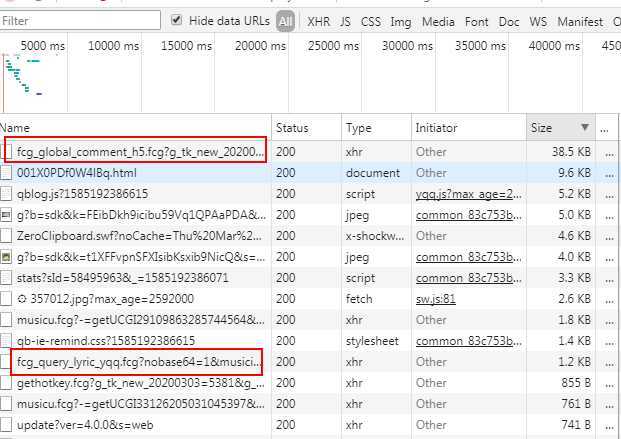Sort by the Initiator column header
Image resolution: width=621 pixels, height=439 pixels.
[x=469, y=128]
